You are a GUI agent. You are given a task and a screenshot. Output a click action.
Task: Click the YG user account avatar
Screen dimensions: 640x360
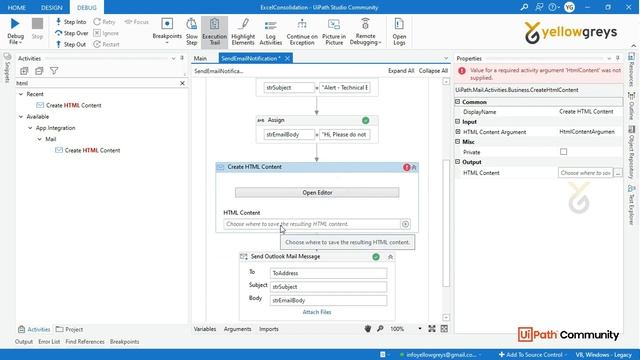point(569,7)
